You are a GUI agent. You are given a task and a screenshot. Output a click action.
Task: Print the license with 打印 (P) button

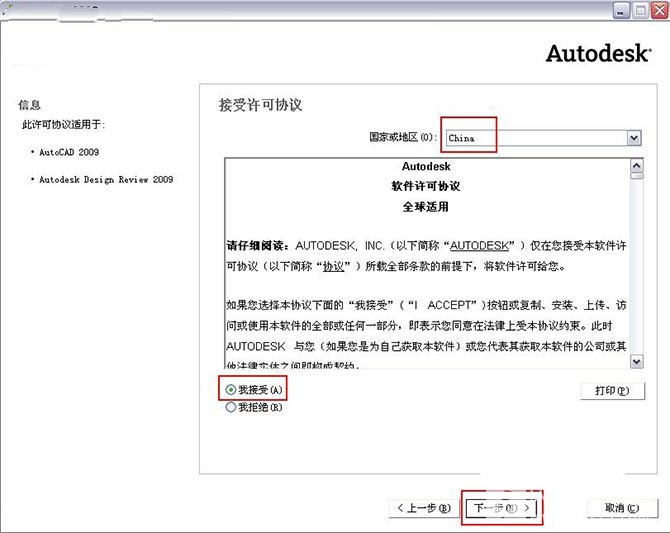(612, 391)
